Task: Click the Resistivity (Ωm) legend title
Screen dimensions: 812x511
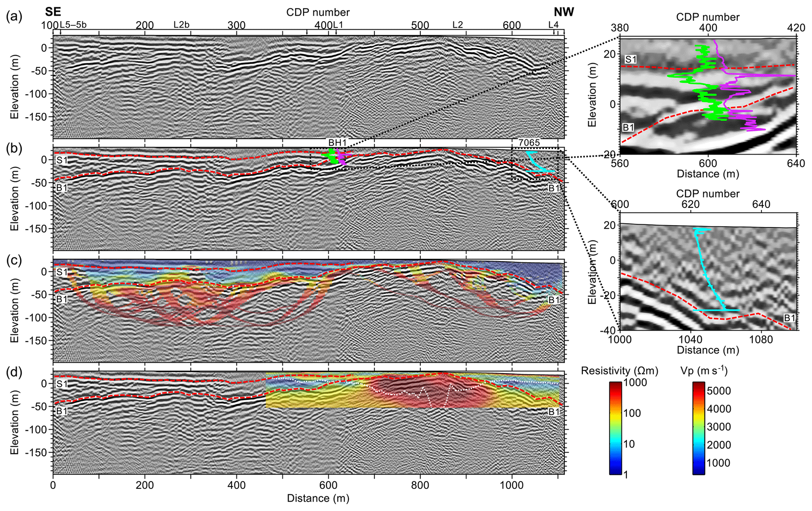Action: click(619, 370)
